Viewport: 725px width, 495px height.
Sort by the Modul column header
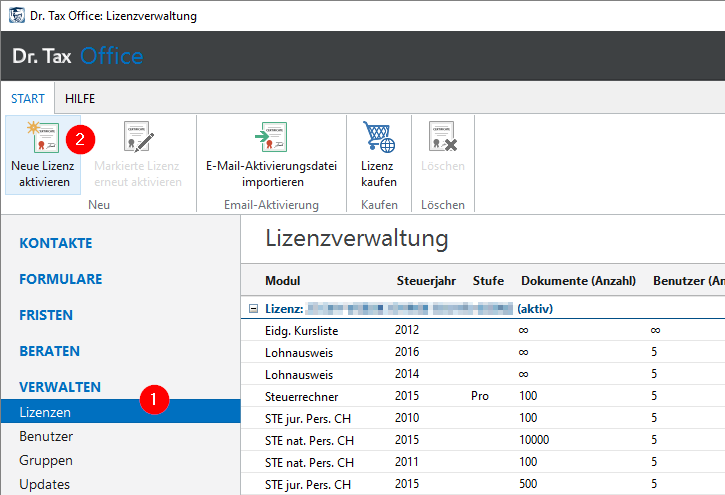click(x=283, y=281)
